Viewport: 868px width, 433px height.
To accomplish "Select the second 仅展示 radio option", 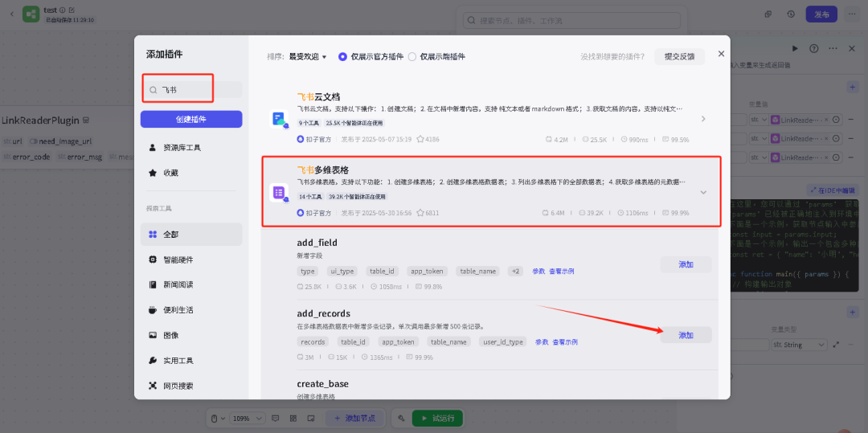I will coord(436,56).
